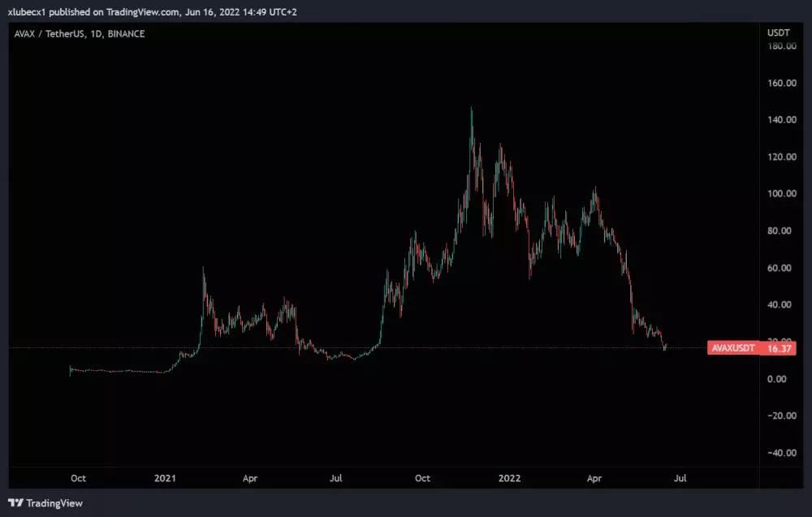Click the last Jul marker on time axis
Viewport: 812px width, 517px height.
[x=680, y=479]
